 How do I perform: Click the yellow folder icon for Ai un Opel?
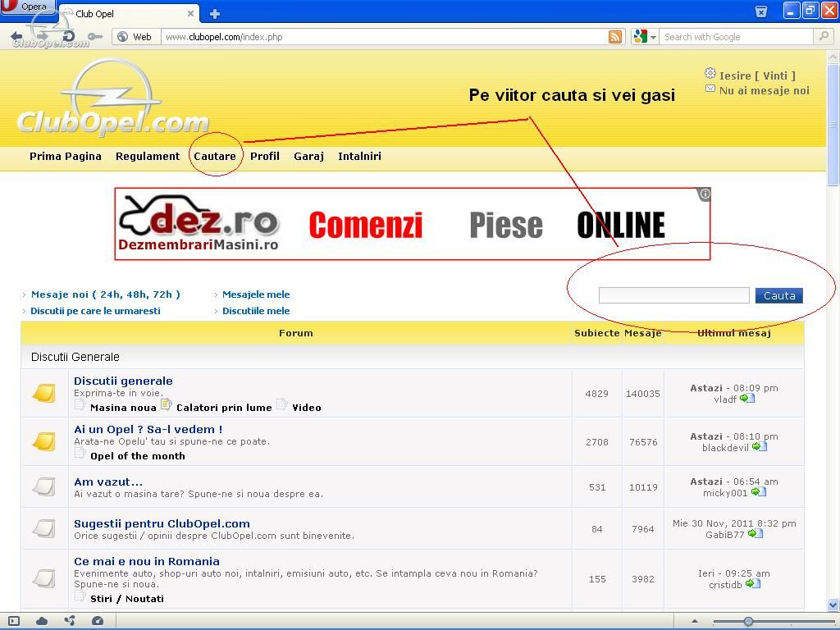(x=44, y=441)
